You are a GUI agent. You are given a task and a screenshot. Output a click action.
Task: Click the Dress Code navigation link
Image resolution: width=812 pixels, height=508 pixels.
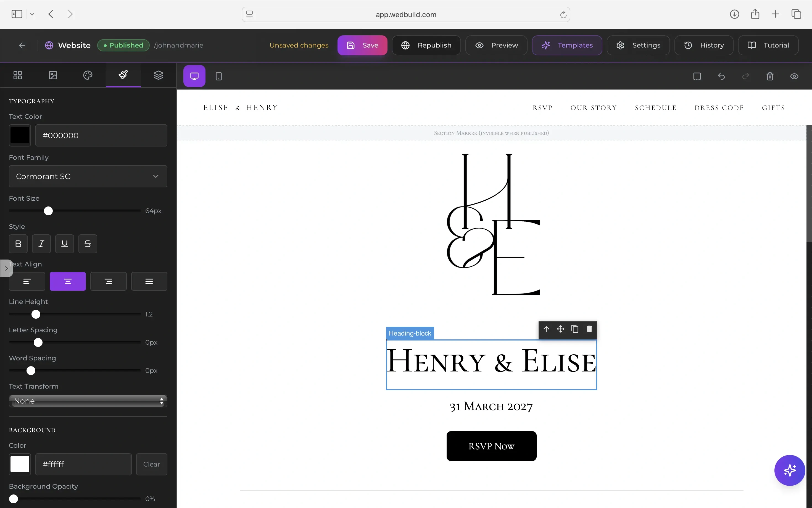point(719,108)
